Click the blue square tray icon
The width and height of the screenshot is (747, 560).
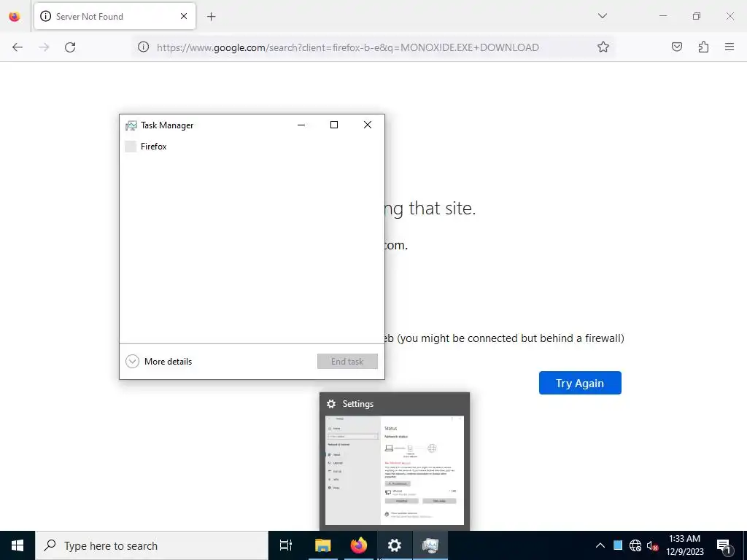click(618, 545)
